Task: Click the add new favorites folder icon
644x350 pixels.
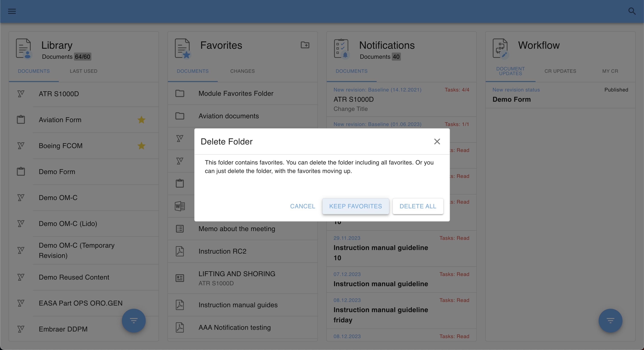Action: coord(305,45)
